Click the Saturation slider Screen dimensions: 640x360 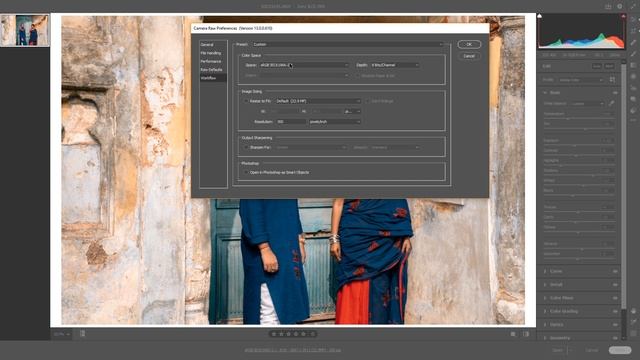click(x=579, y=258)
